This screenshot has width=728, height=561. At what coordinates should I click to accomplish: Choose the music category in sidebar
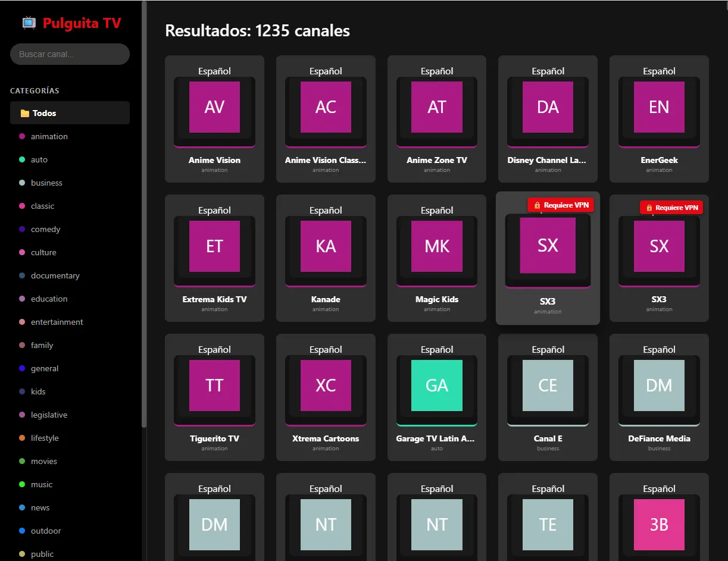tap(42, 484)
